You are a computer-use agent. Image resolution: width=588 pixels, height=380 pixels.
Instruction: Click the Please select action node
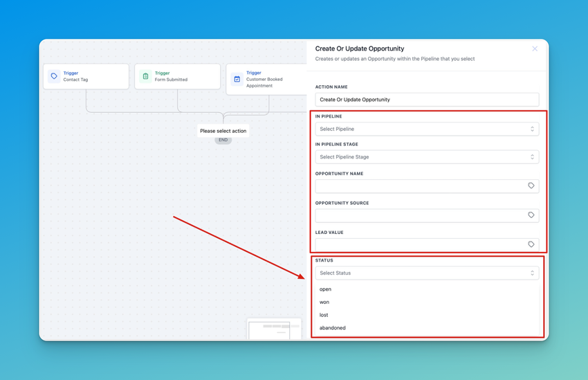click(x=223, y=131)
